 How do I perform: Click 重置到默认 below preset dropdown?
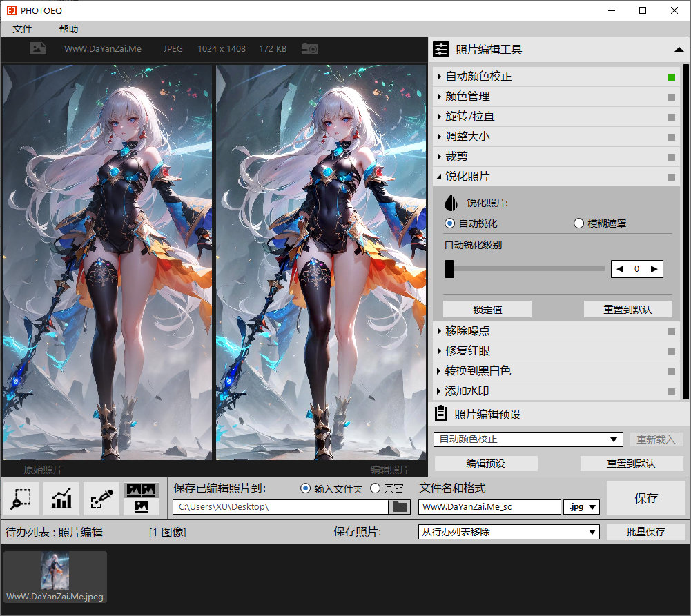pos(631,464)
